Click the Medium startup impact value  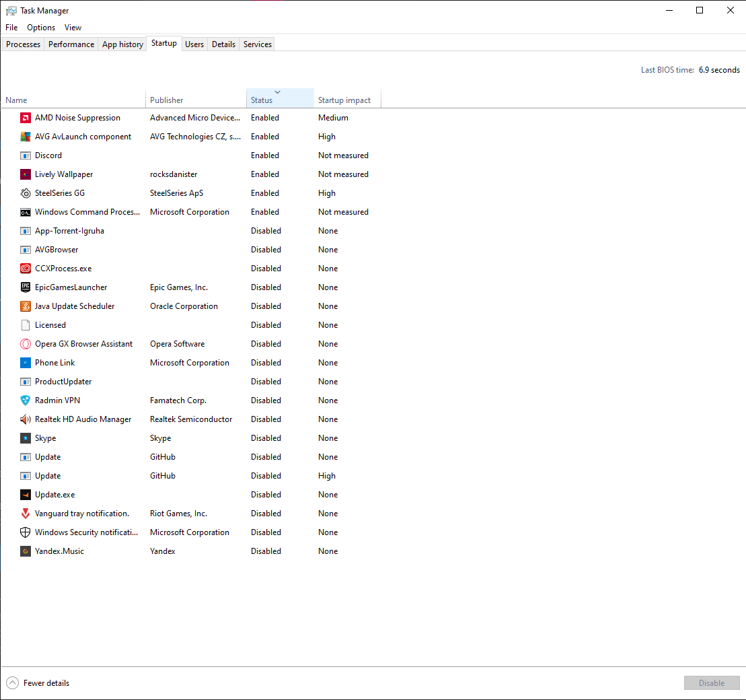[x=333, y=118]
